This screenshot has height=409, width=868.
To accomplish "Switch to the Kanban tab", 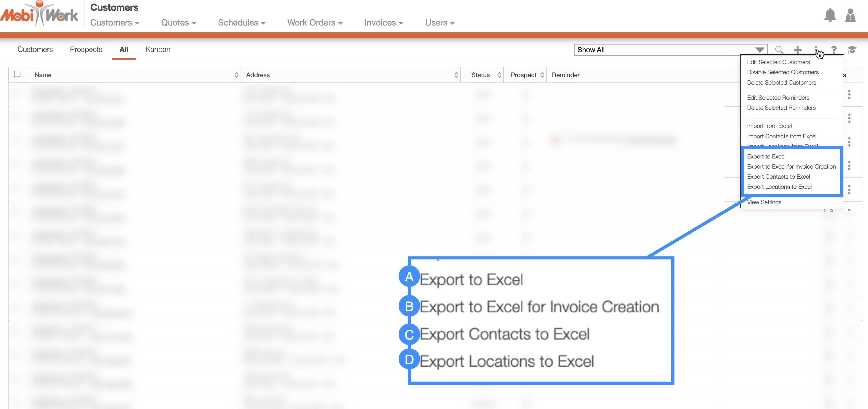I will (x=158, y=50).
